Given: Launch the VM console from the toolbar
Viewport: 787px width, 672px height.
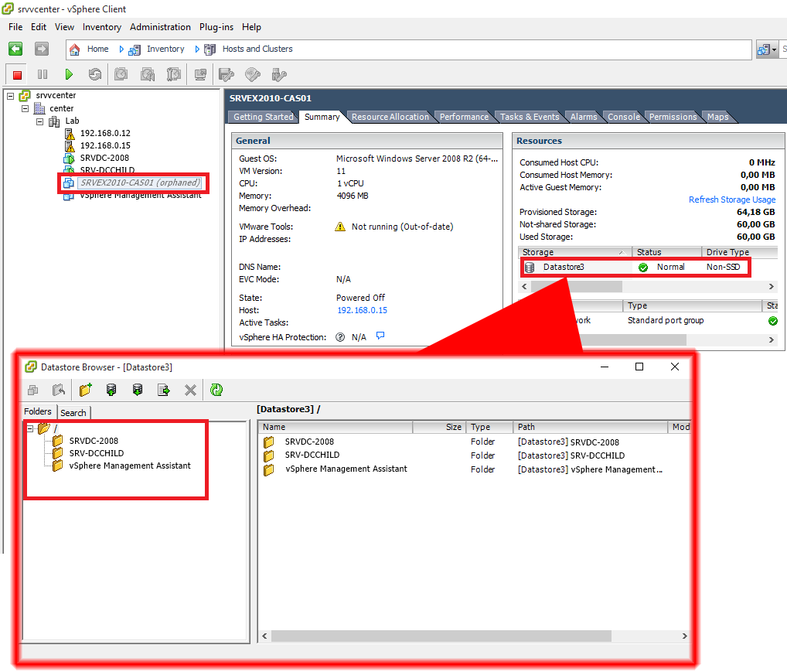Looking at the screenshot, I should (x=199, y=73).
